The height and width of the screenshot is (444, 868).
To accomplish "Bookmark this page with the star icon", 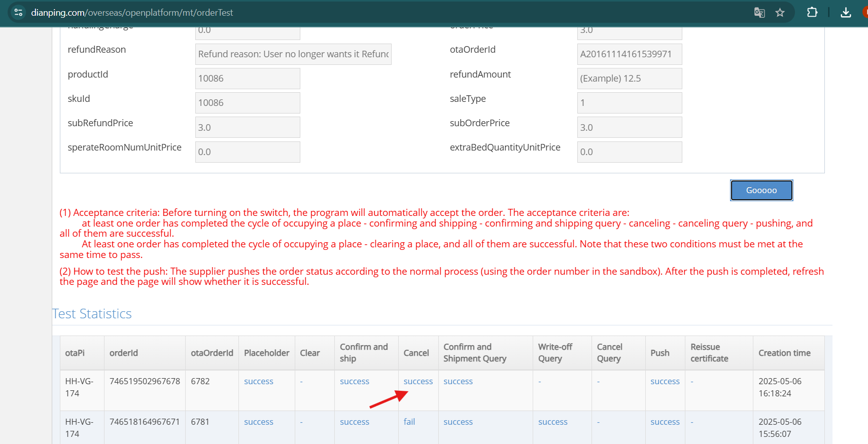I will click(x=780, y=13).
